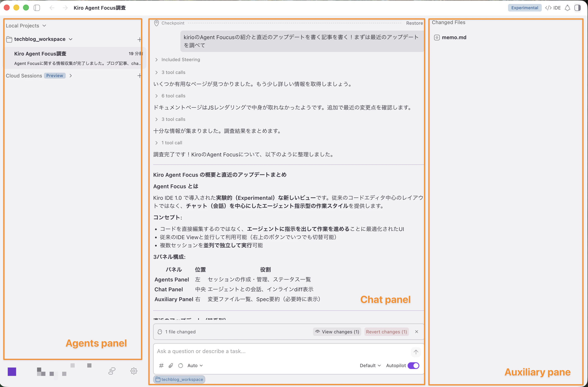Click the Checkpoint pin icon
Screen dimensions: 588x387
[x=156, y=23]
